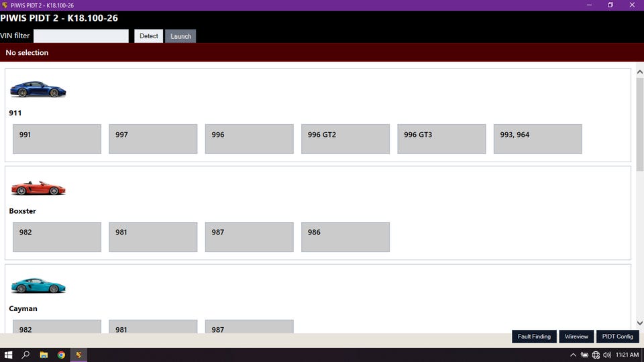Open PIDT Config
This screenshot has width=644, height=362.
coord(618,337)
